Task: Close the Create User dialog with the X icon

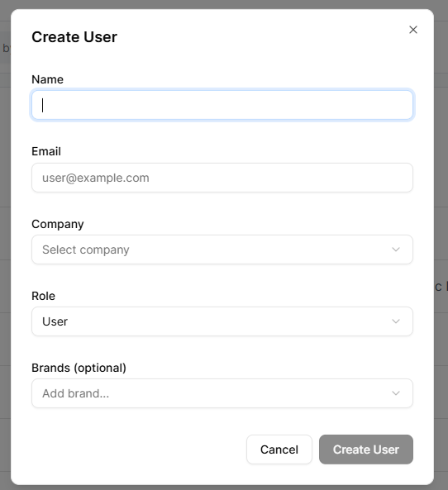Action: [413, 30]
